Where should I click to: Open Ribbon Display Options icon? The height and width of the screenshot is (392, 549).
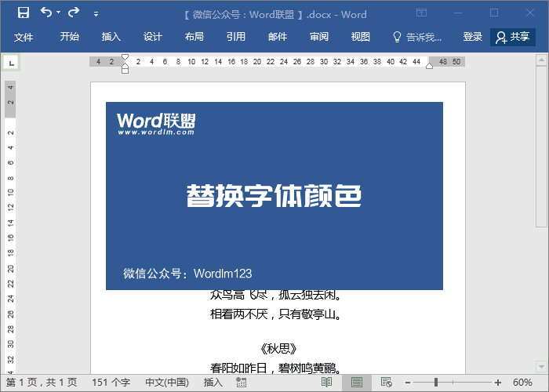pos(422,13)
